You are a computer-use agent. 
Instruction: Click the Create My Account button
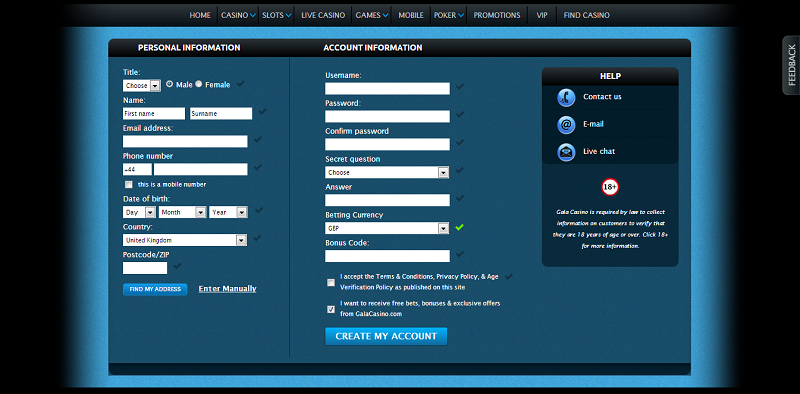click(x=386, y=336)
